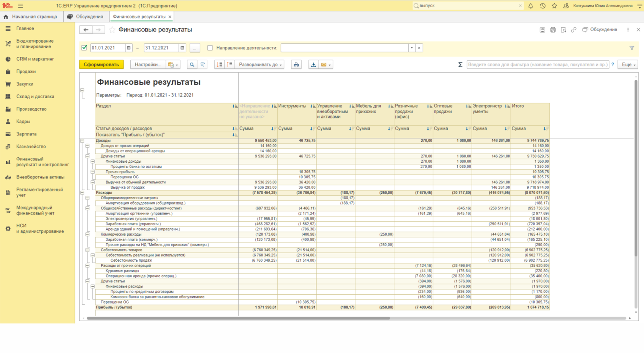
Task: Click the search magnifier icon in toolbar
Action: (192, 65)
